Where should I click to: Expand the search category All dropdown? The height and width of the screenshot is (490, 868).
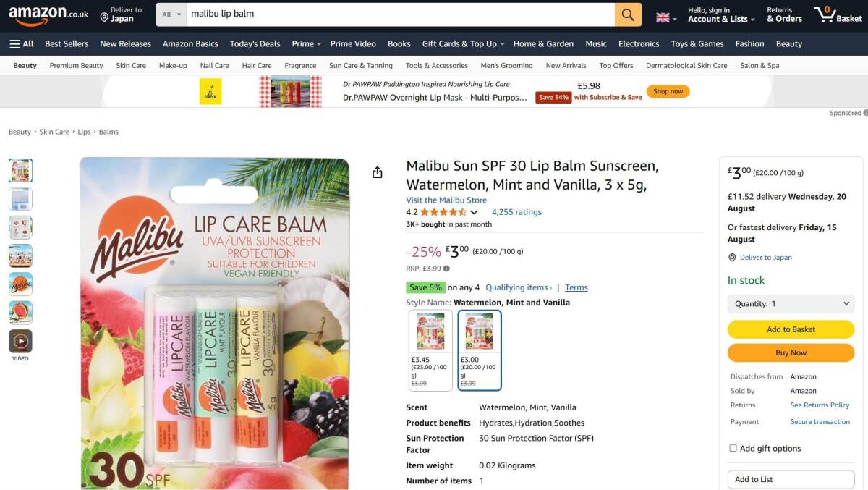point(171,14)
